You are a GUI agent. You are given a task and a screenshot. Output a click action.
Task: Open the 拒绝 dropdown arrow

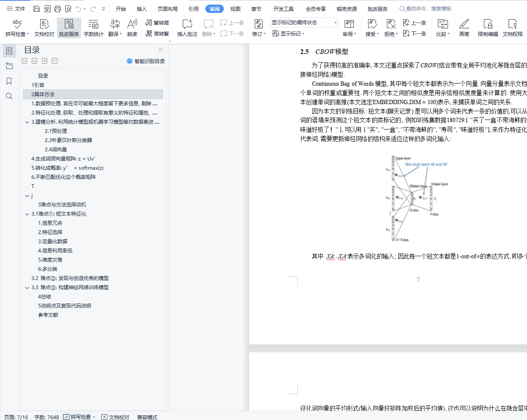397,34
